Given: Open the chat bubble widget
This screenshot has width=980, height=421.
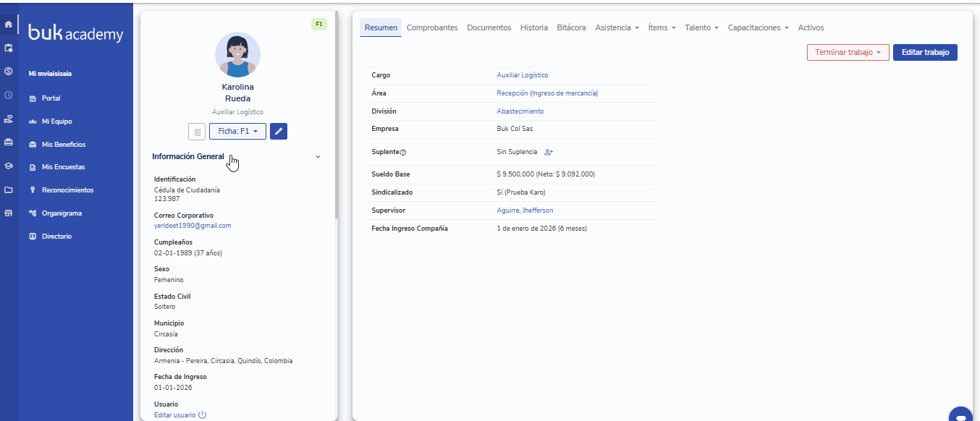Looking at the screenshot, I should coord(960,415).
